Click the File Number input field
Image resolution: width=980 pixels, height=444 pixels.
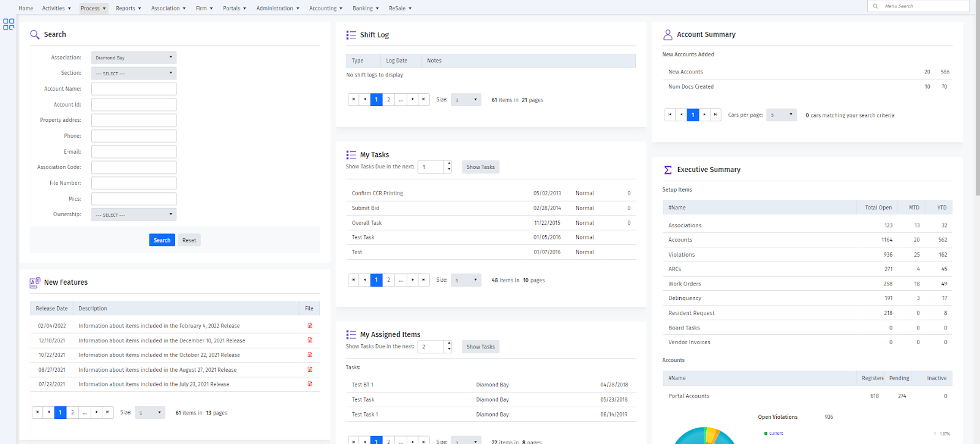tap(134, 183)
